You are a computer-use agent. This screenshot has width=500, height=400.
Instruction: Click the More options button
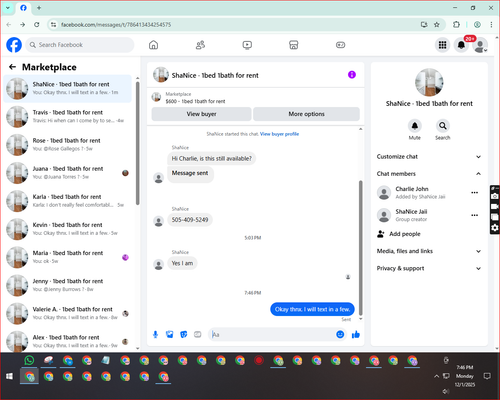306,114
